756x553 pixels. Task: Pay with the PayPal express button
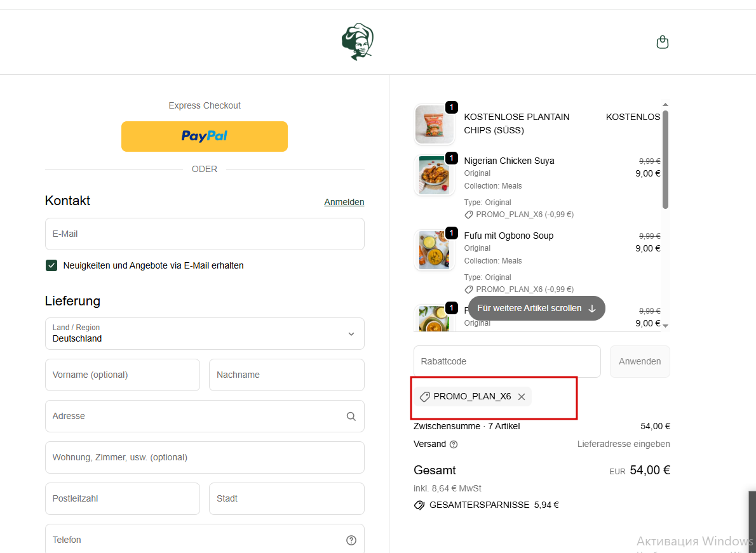[205, 137]
